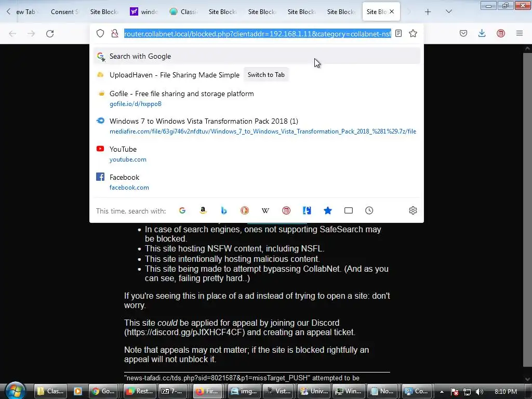Click 'Switch to Tab' for UploadHaven
This screenshot has width=532, height=399.
pos(266,75)
